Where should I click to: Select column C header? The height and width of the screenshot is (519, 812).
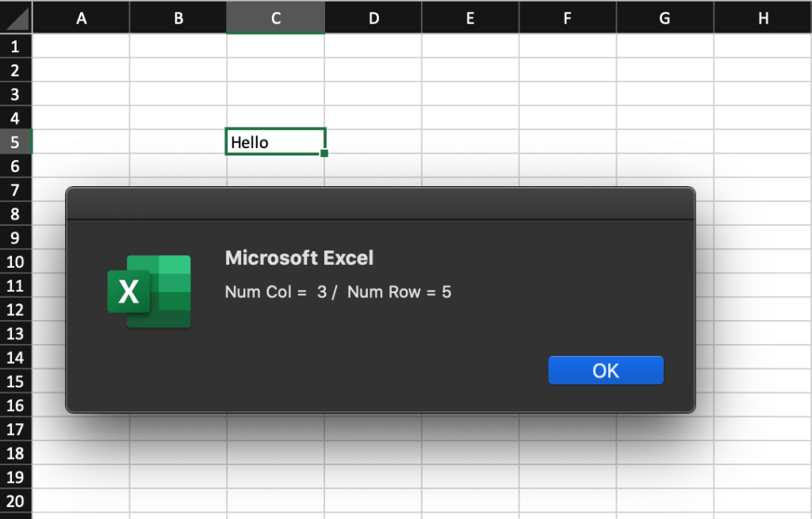[275, 17]
